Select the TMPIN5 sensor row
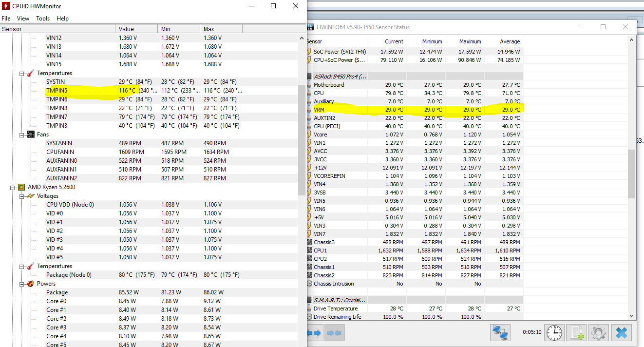This screenshot has width=644, height=347. click(x=149, y=91)
